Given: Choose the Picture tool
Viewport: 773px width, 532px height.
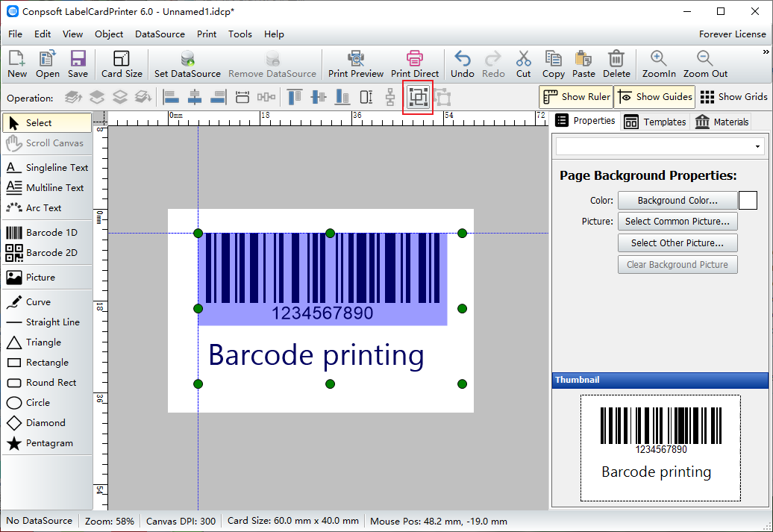Looking at the screenshot, I should tap(47, 277).
